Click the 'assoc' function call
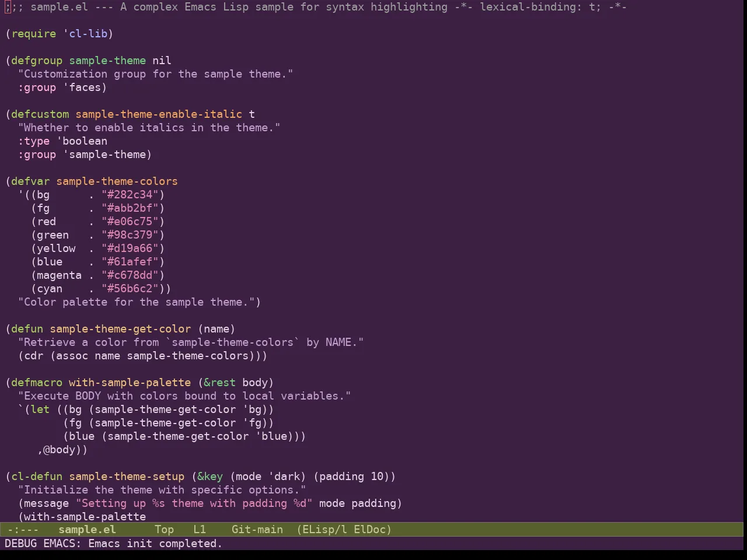This screenshot has width=747, height=560. pyautogui.click(x=72, y=356)
